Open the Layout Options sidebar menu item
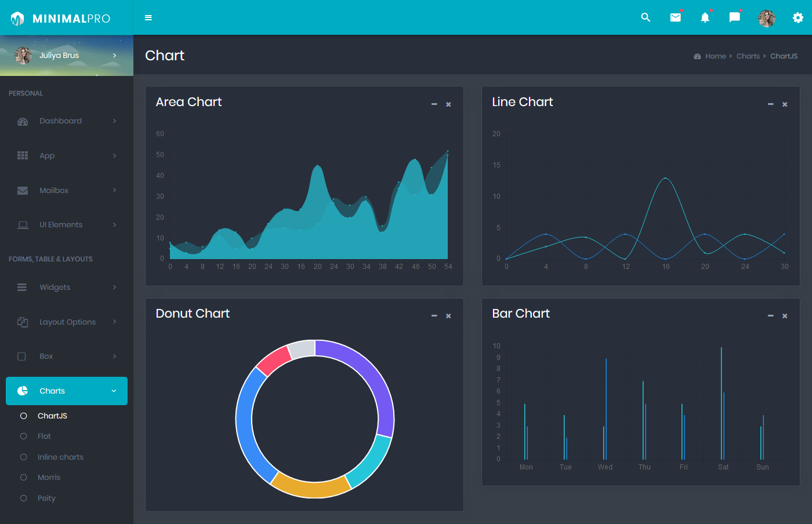The height and width of the screenshot is (524, 812). click(67, 322)
